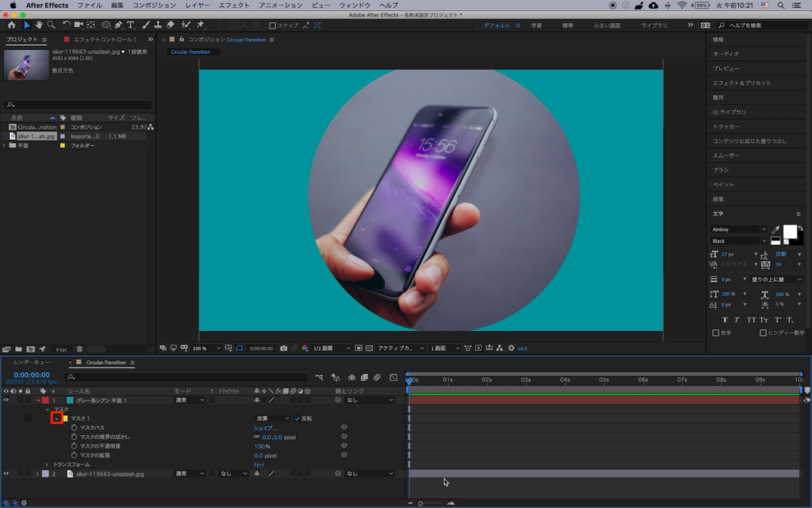
Task: Collapse the マスク 1 disclosure arrow
Action: pos(56,418)
